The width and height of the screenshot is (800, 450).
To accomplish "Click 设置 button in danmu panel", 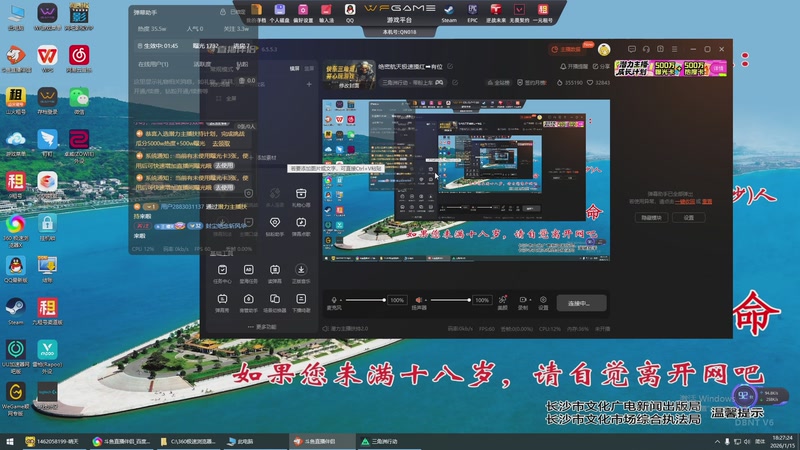I will (688, 217).
